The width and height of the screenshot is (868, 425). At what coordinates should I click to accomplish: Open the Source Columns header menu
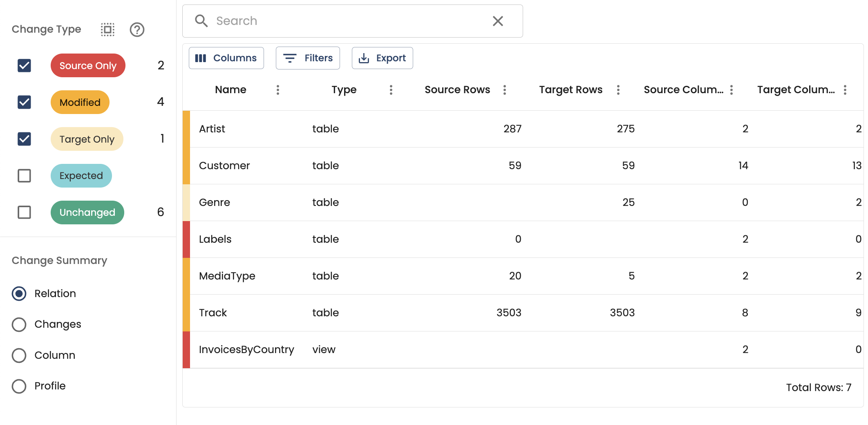(x=732, y=90)
